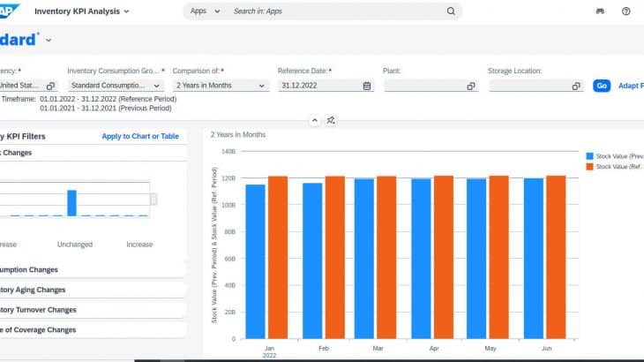This screenshot has height=362, width=644.
Task: Open the Standard view variant dropdown
Action: click(x=49, y=40)
